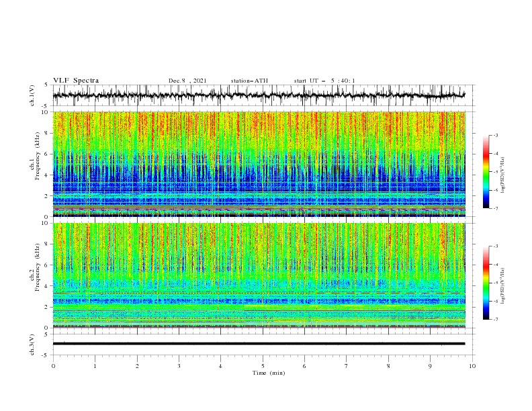Click the '2' kHz tick of ch.1 spectrogram
This screenshot has width=532, height=411.
(x=46, y=196)
